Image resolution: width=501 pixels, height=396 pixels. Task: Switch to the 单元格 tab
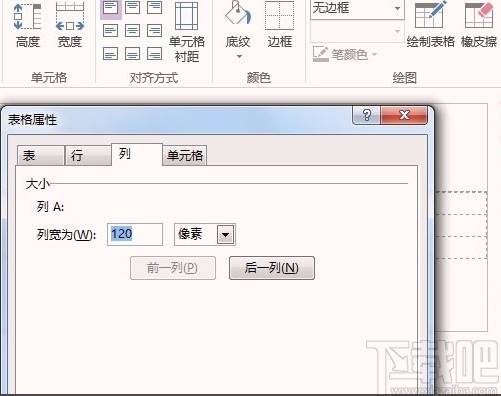[x=185, y=155]
